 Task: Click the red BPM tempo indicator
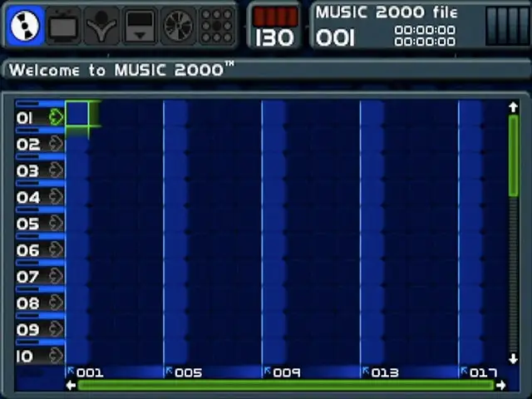(x=275, y=16)
